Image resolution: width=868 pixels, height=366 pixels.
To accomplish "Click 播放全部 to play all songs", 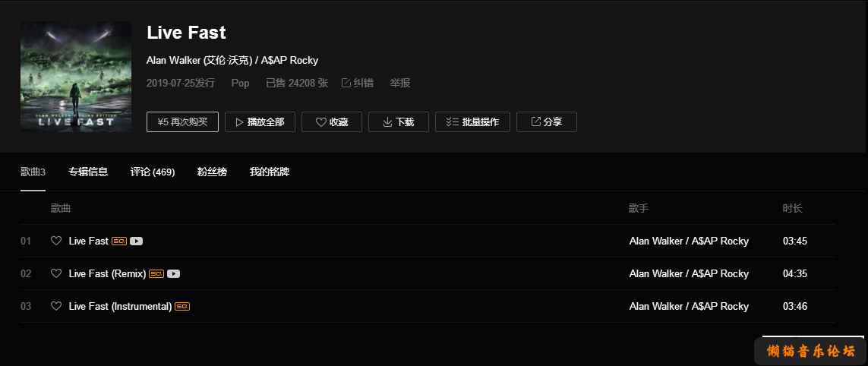I will [x=260, y=121].
